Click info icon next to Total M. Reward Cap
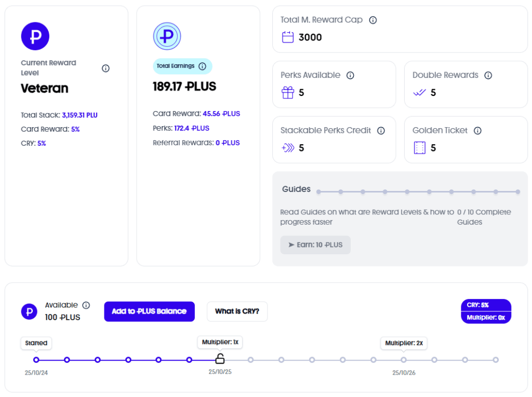The width and height of the screenshot is (532, 397). (x=373, y=20)
